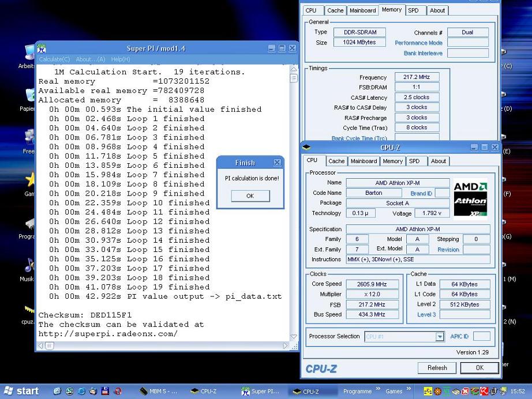
Task: Launch Internet Explorer from quick launch
Action: pyautogui.click(x=81, y=391)
